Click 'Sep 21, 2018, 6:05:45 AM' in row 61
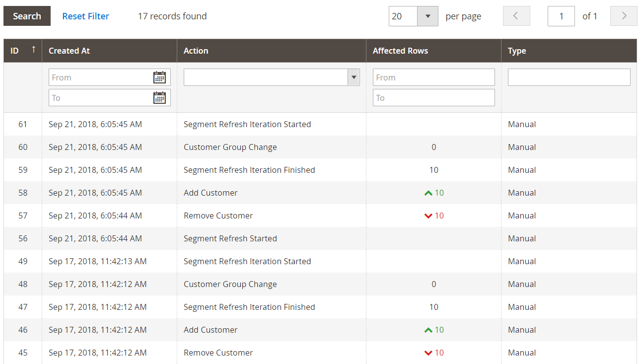Viewport: 640px width, 364px height. pyautogui.click(x=95, y=124)
